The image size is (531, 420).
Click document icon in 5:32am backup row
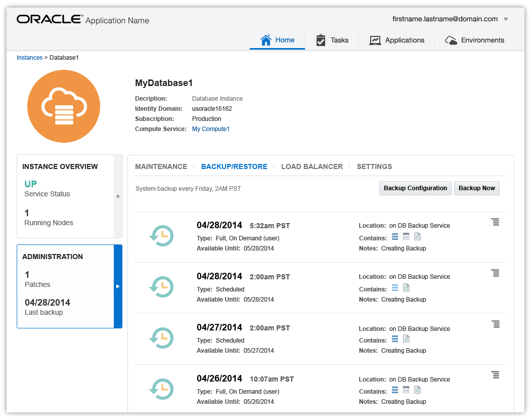point(418,236)
